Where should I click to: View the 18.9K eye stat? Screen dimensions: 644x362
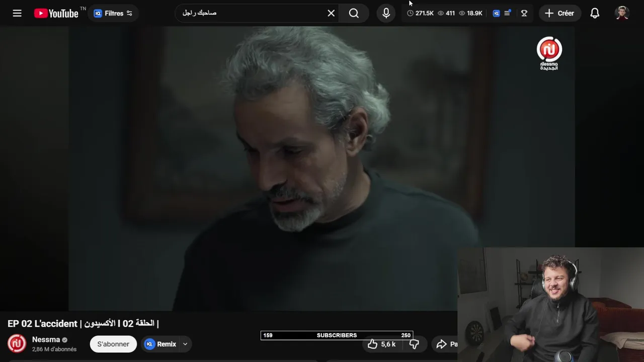(470, 13)
